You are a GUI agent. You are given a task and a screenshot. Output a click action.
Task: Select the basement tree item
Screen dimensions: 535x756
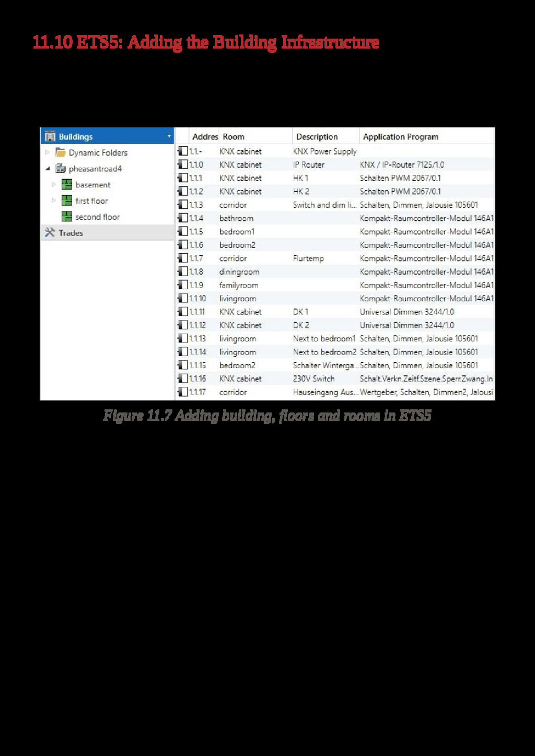coord(93,185)
